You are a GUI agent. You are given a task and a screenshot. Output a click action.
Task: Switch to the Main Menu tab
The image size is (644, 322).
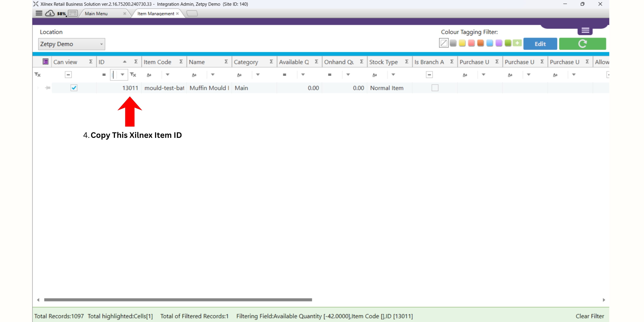tap(96, 13)
